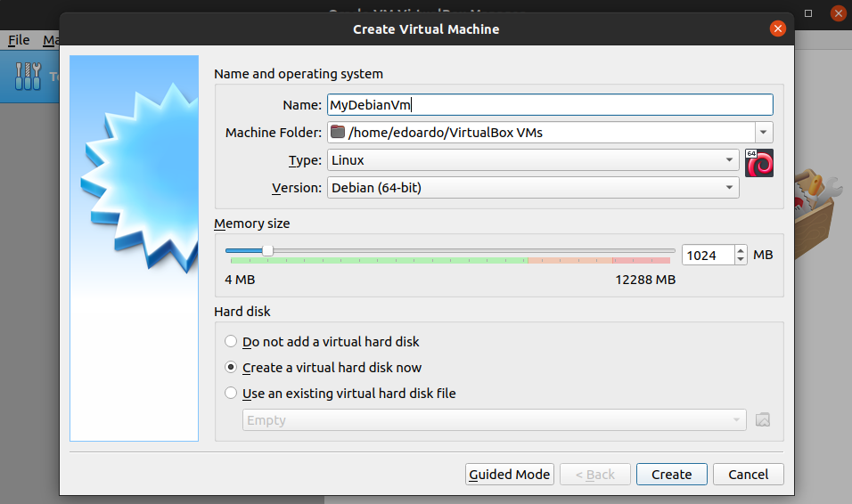This screenshot has height=504, width=852.
Task: Open the File menu in VirtualBox Manager
Action: (19, 40)
